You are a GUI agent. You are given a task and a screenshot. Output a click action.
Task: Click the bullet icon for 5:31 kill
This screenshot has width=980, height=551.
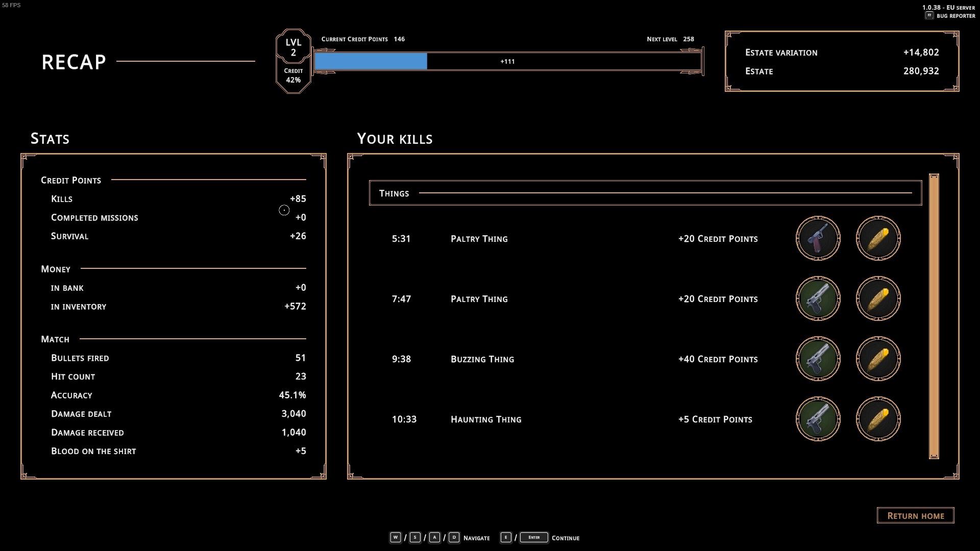pyautogui.click(x=878, y=238)
